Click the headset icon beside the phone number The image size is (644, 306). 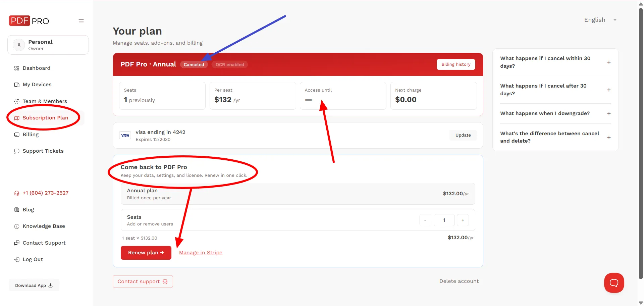(17, 193)
